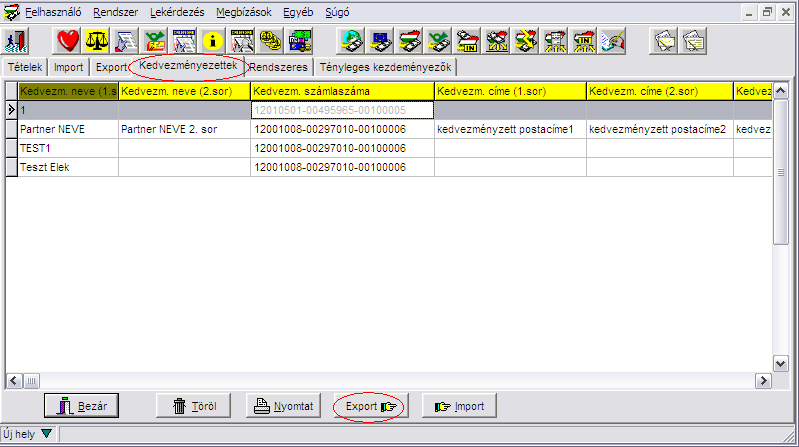This screenshot has width=799, height=447.
Task: Click the money with IN label icon
Action: (x=467, y=41)
